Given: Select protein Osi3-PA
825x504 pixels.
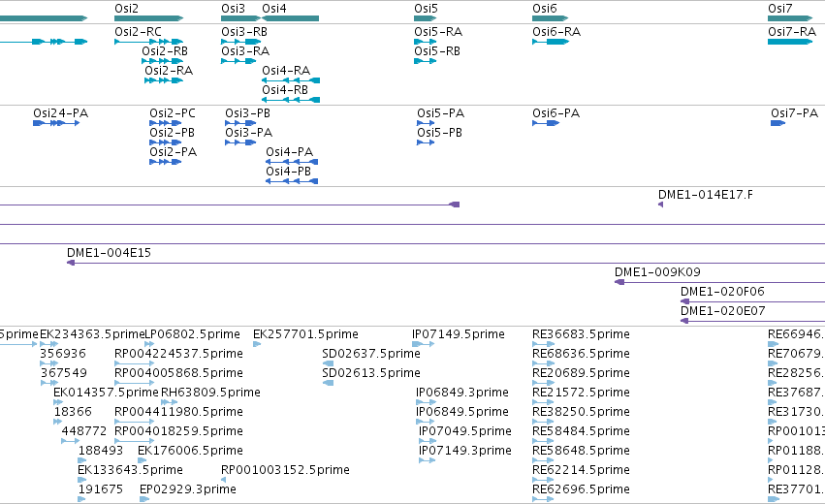Looking at the screenshot, I should (x=249, y=133).
